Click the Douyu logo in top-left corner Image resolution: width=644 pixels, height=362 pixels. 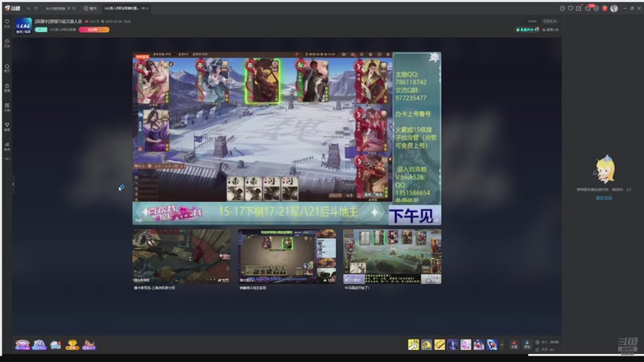point(13,8)
